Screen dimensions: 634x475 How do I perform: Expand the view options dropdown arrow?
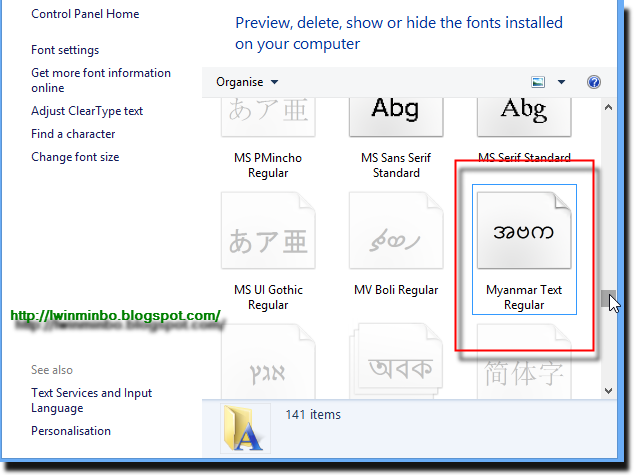tap(561, 82)
